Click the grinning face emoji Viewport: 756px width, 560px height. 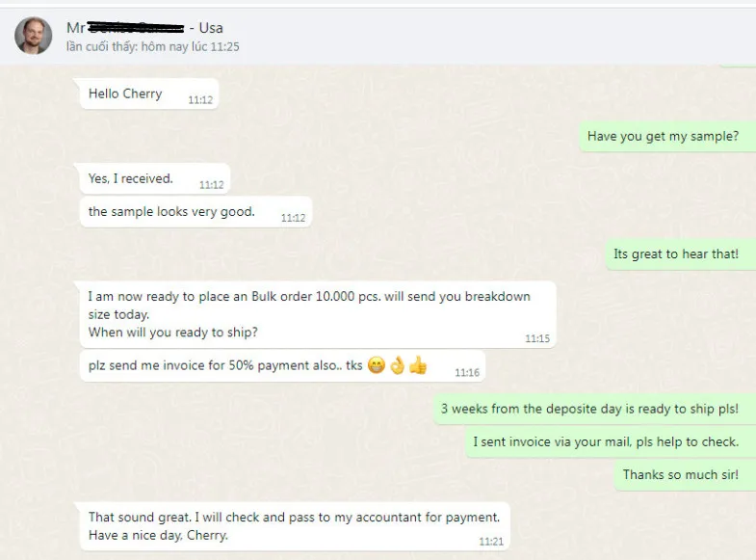[376, 365]
